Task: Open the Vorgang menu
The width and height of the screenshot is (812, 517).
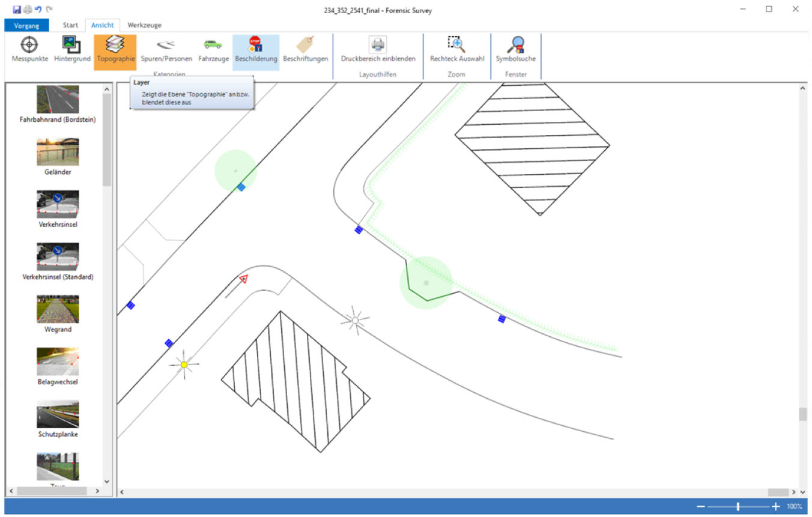Action: (26, 25)
